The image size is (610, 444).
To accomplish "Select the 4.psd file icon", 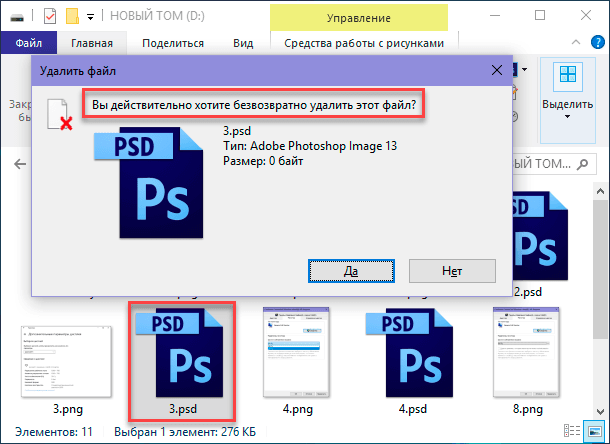I will pyautogui.click(x=409, y=353).
